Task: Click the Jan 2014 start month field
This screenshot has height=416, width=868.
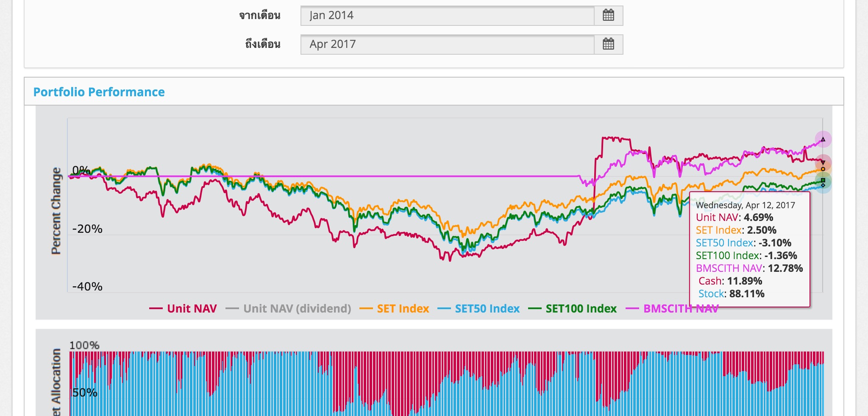Action: [x=447, y=16]
